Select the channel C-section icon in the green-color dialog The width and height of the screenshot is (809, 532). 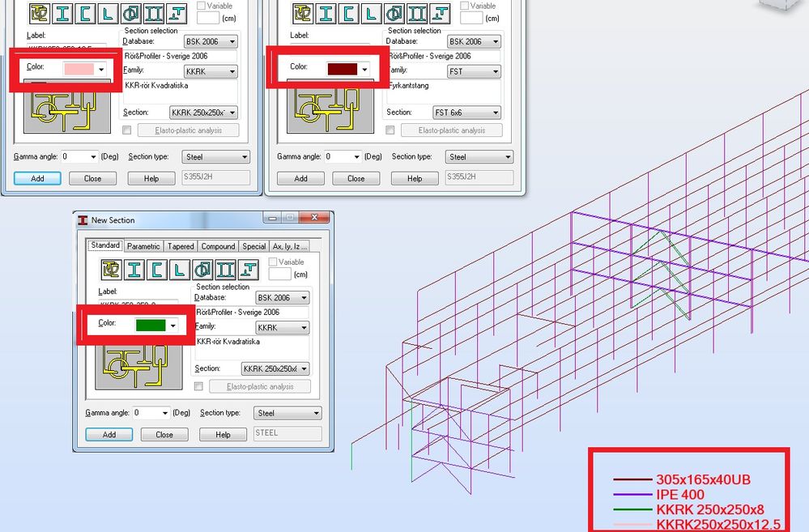(x=156, y=270)
